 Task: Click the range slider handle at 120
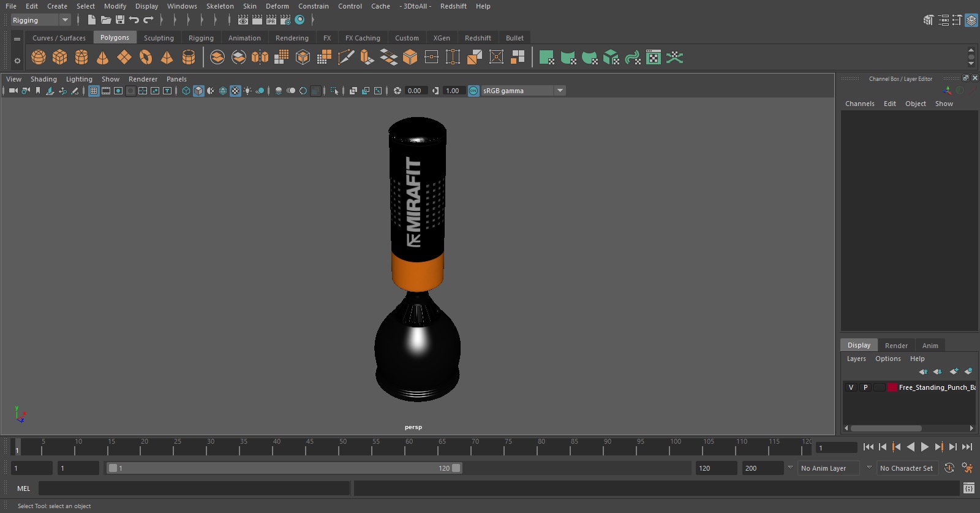coord(456,468)
